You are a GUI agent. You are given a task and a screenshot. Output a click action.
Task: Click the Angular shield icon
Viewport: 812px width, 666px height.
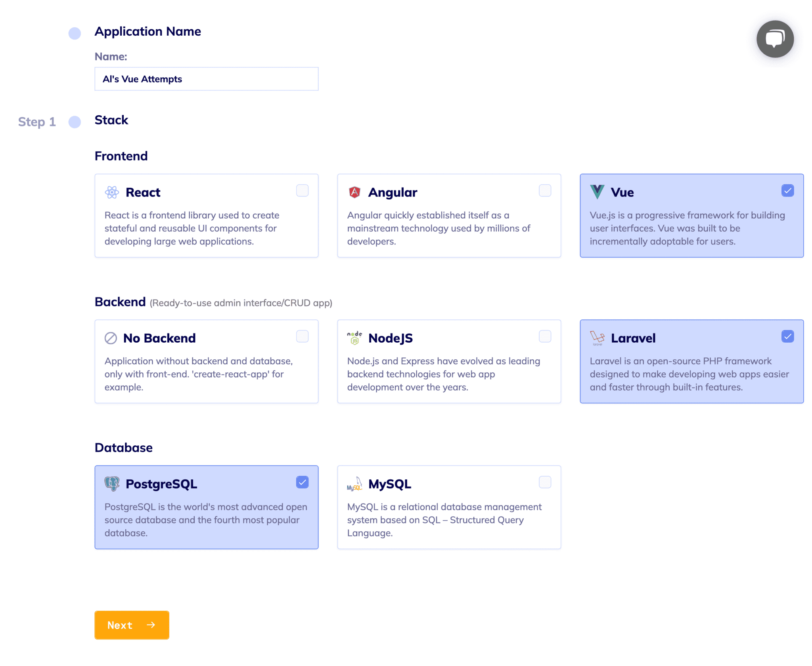[355, 192]
